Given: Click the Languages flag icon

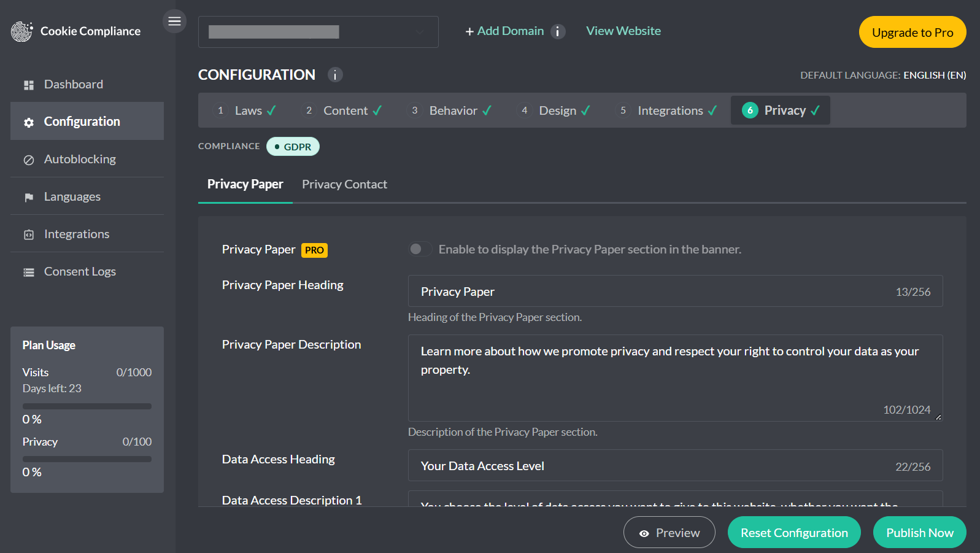Looking at the screenshot, I should pos(29,198).
